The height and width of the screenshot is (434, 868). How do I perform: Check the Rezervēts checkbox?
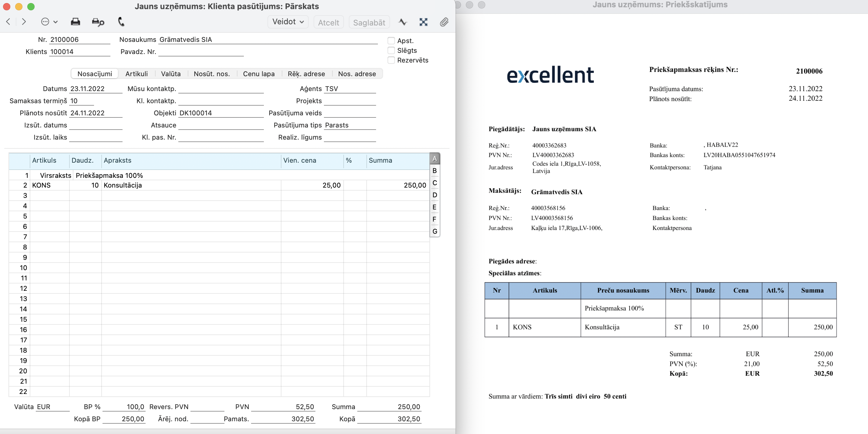391,60
